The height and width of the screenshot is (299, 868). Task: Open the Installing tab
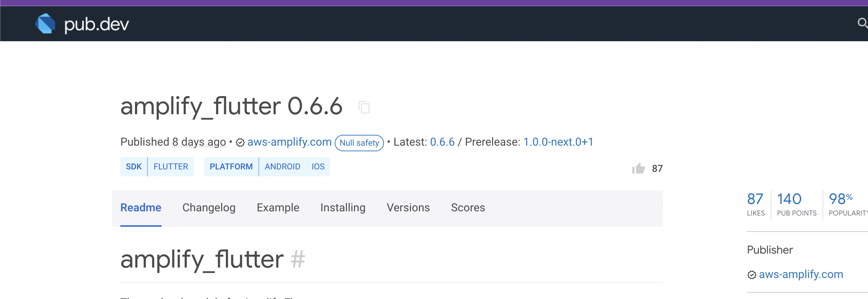(343, 208)
